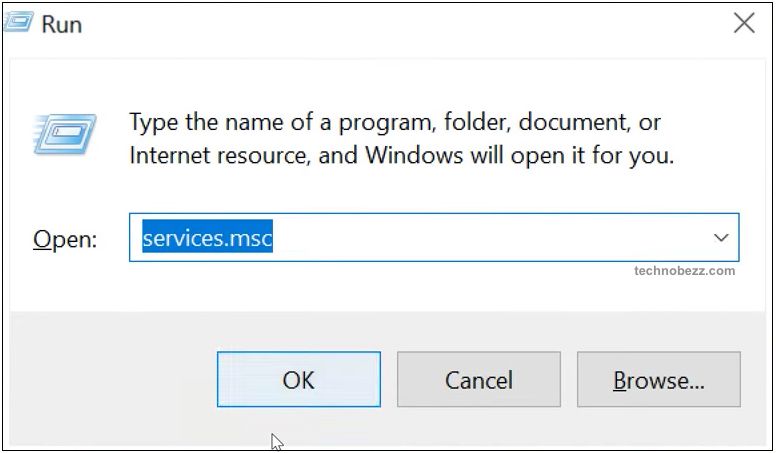Click the word "Windows" in the description

tap(414, 155)
